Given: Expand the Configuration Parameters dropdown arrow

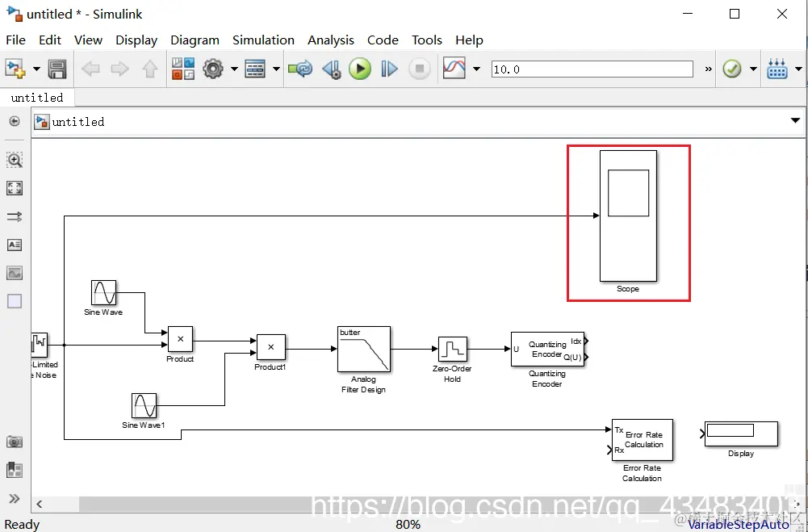Looking at the screenshot, I should 234,69.
